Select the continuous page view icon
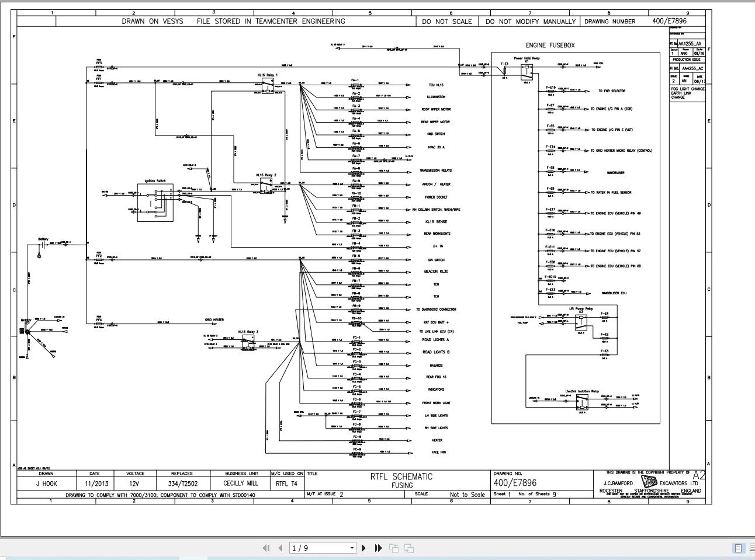The width and height of the screenshot is (755, 560). point(752,548)
